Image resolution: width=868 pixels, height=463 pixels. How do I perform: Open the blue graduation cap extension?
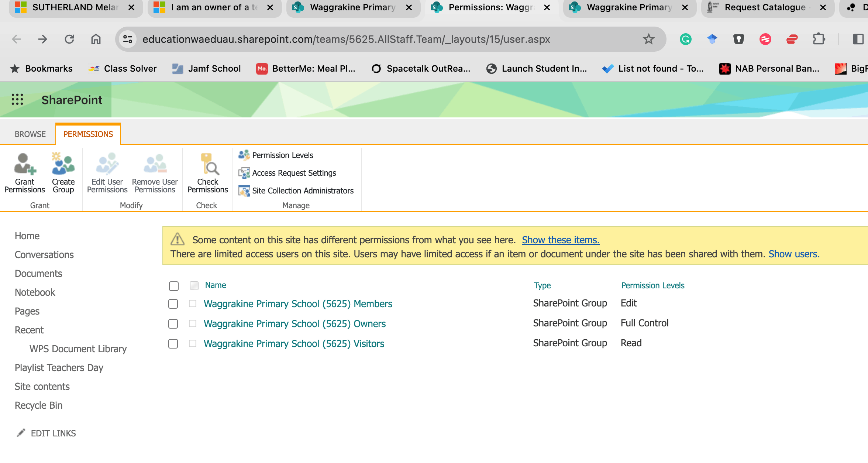pyautogui.click(x=712, y=39)
